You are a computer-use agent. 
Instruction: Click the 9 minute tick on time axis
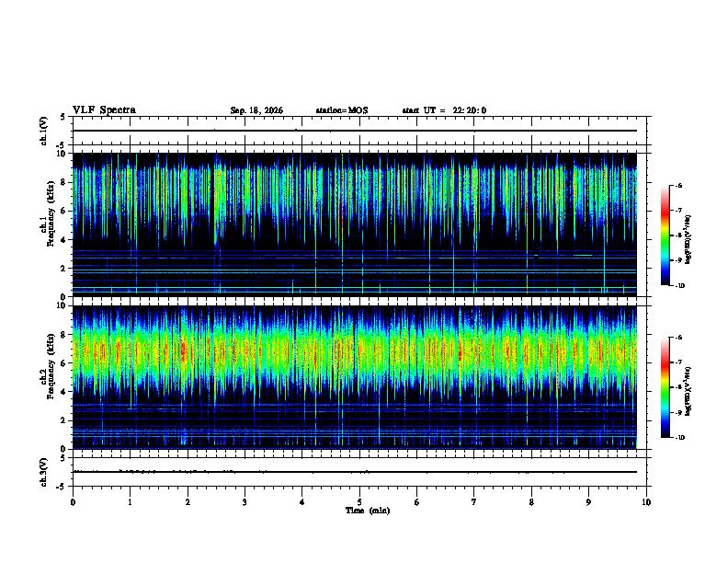point(588,502)
